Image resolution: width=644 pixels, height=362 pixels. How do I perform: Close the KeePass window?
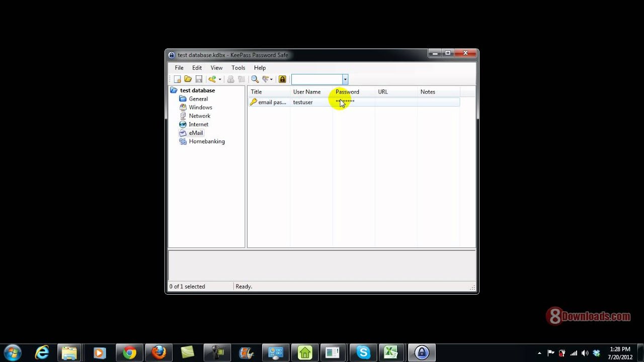click(465, 53)
